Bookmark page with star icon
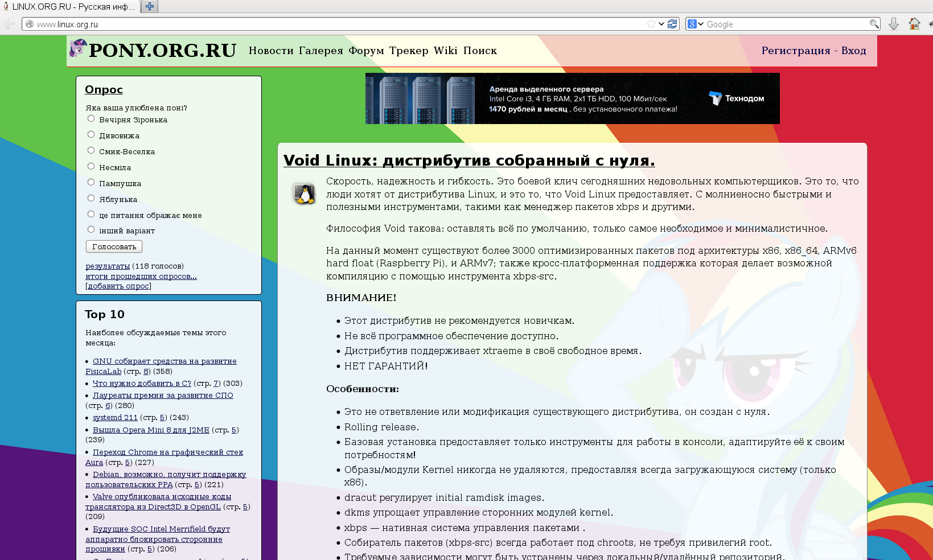The width and height of the screenshot is (933, 560). coord(651,24)
